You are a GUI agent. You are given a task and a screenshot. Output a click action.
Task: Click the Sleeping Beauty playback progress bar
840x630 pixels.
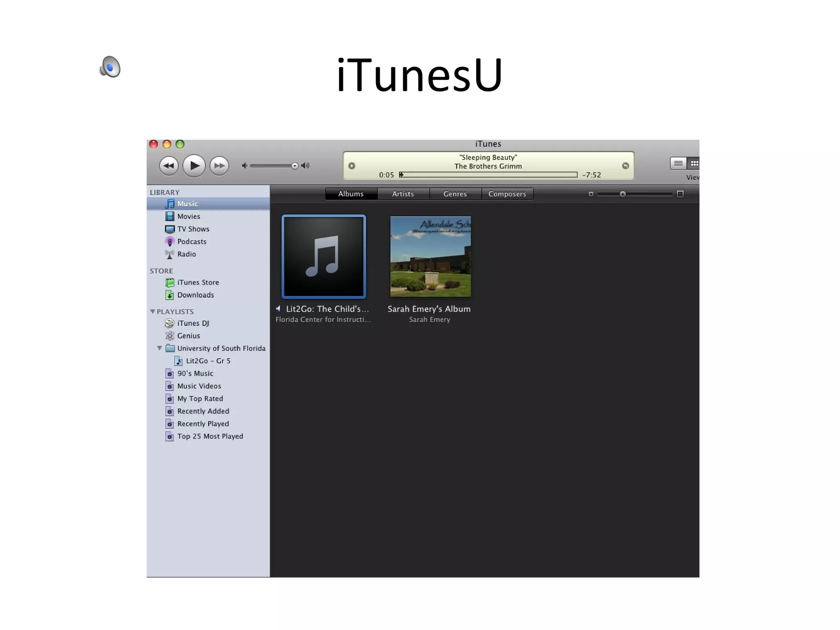(x=488, y=175)
